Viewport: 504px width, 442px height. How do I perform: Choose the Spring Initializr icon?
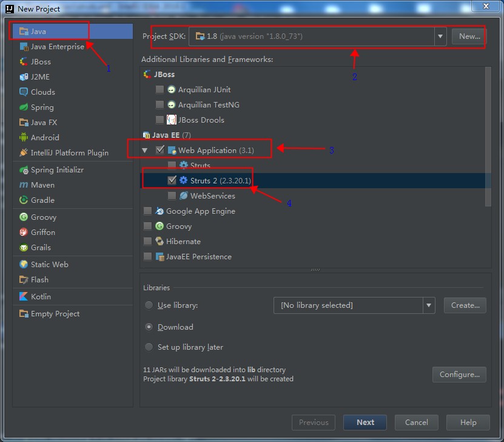click(24, 169)
